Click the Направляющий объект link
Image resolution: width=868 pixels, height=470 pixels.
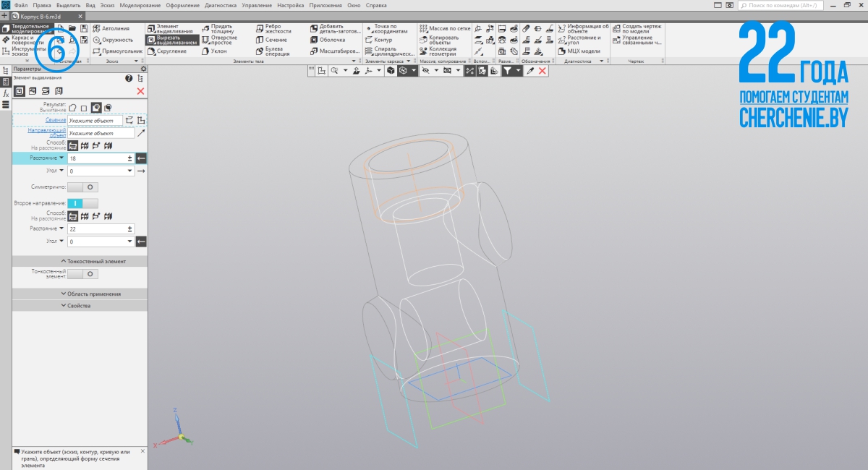pos(47,132)
